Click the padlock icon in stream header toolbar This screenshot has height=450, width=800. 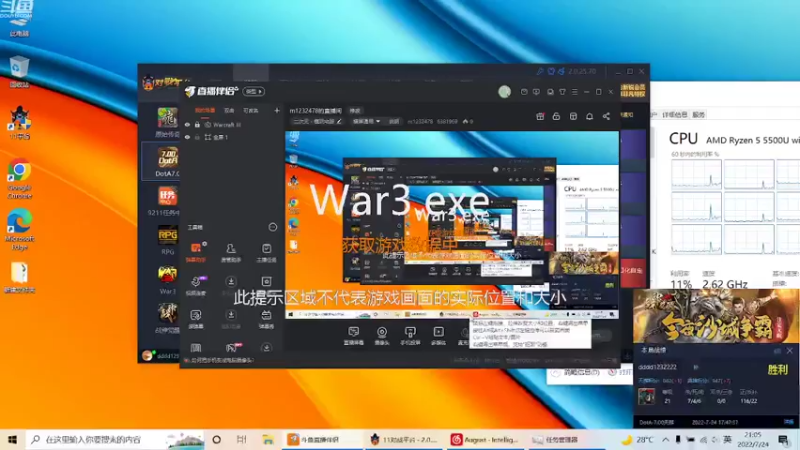[x=556, y=116]
